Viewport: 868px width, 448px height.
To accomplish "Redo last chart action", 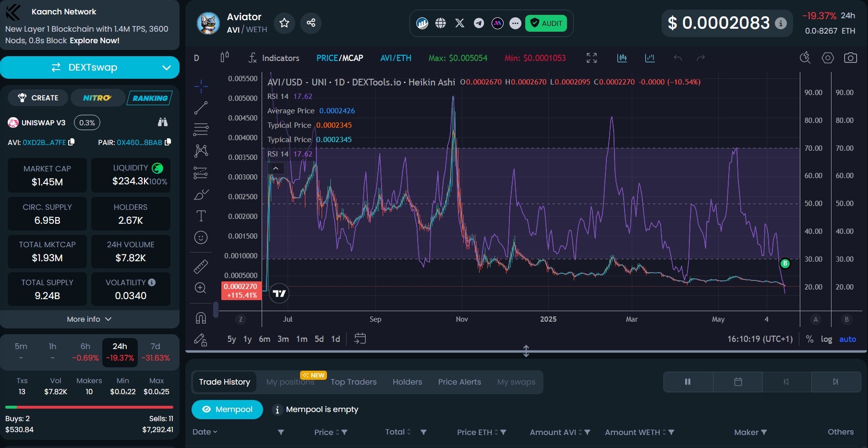I will coord(701,58).
